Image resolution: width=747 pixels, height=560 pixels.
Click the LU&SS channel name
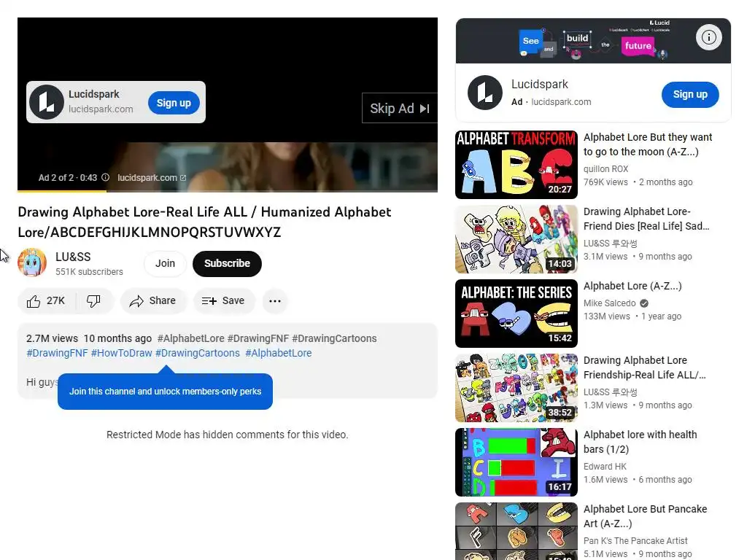pos(73,257)
